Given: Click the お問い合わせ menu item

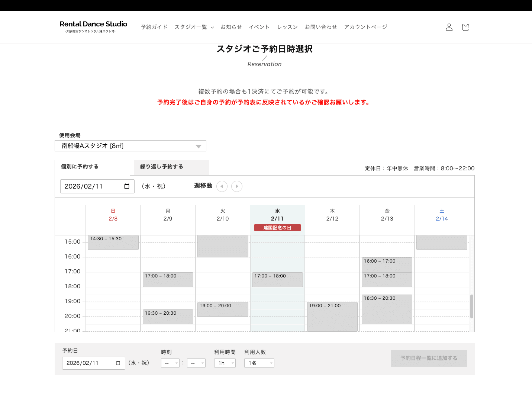Looking at the screenshot, I should (x=321, y=27).
